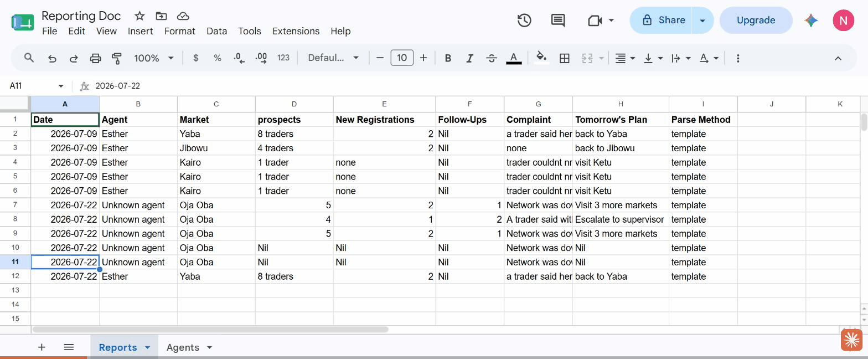Start a video call with camera icon
The width and height of the screenshot is (868, 359).
click(595, 20)
